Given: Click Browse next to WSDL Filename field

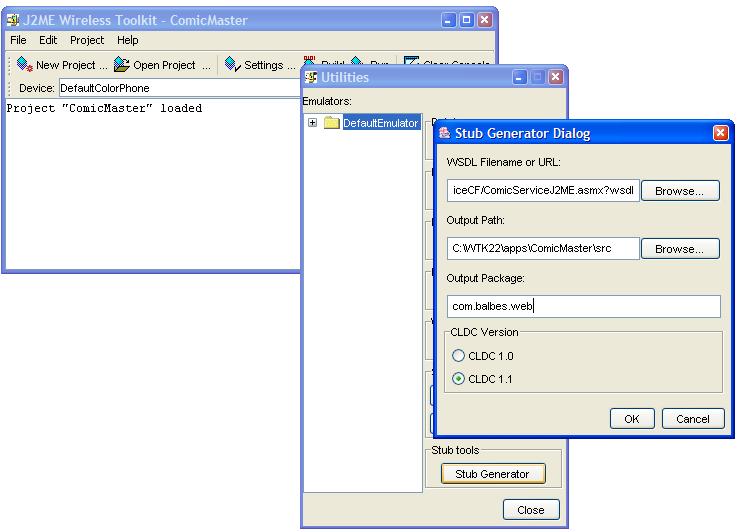Looking at the screenshot, I should coord(680,190).
